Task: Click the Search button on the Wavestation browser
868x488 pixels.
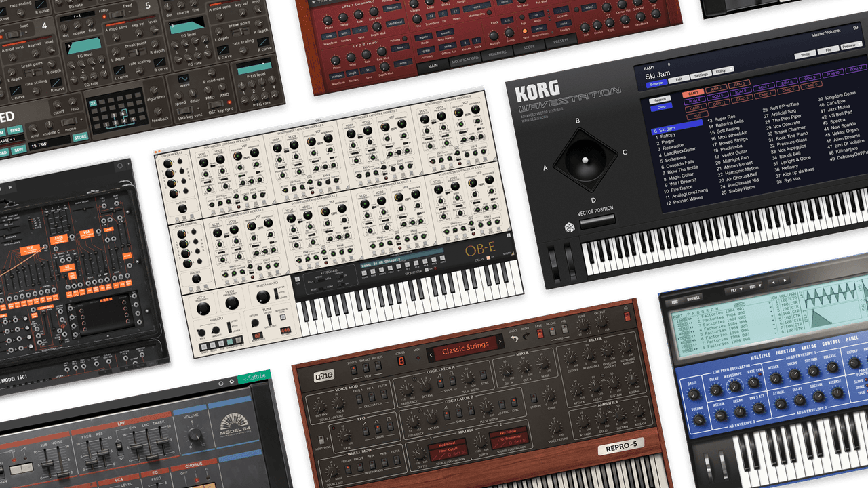Action: (660, 99)
